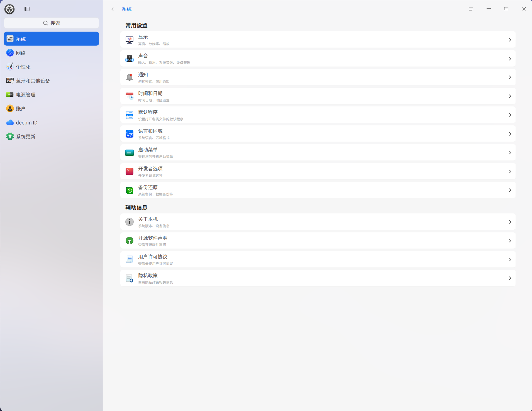Click the back arrow button
Screen dimensions: 532x411
click(113, 9)
